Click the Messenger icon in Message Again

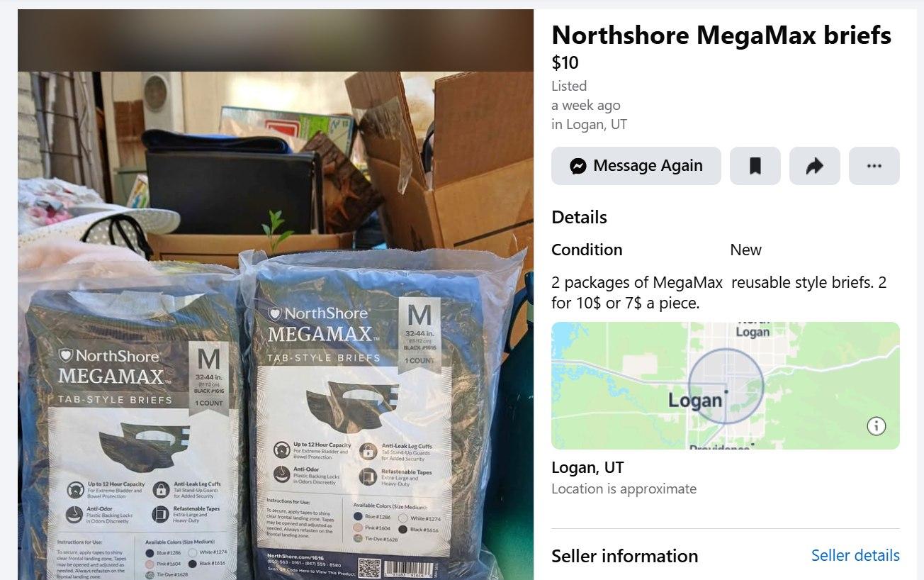click(578, 166)
